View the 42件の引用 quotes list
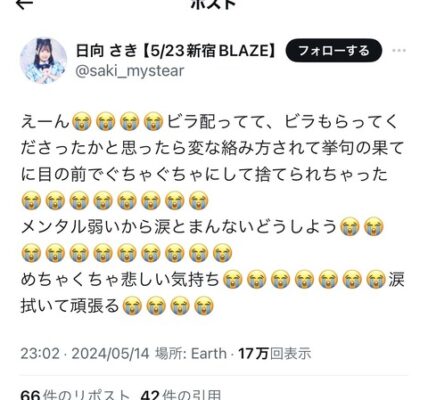The width and height of the screenshot is (428, 400). click(x=181, y=395)
